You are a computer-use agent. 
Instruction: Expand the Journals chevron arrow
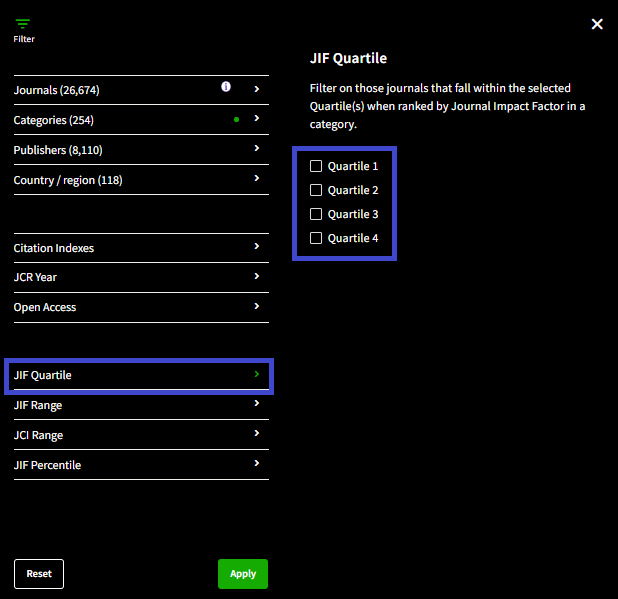(x=257, y=89)
